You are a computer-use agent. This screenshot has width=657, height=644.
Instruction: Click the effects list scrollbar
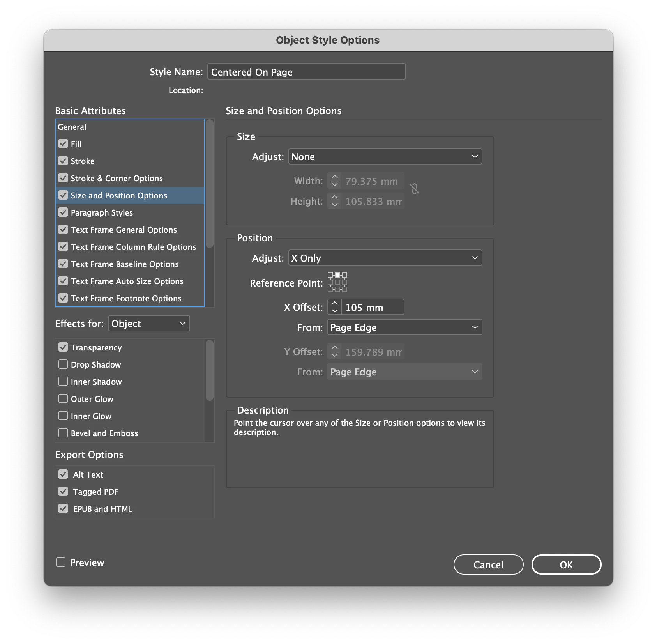point(210,370)
